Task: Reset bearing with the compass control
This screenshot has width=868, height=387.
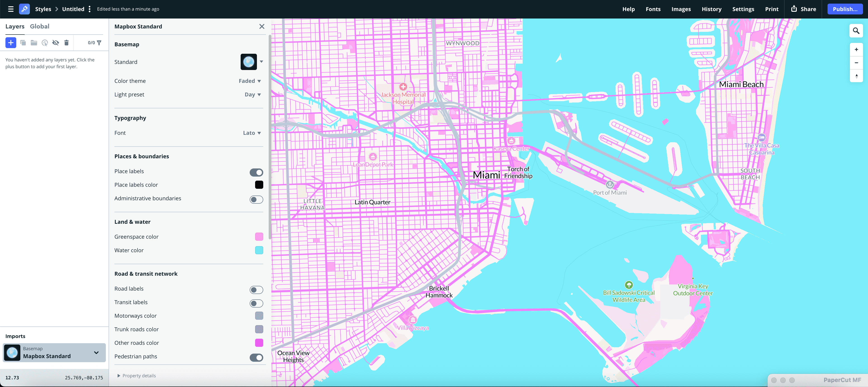Action: tap(856, 76)
